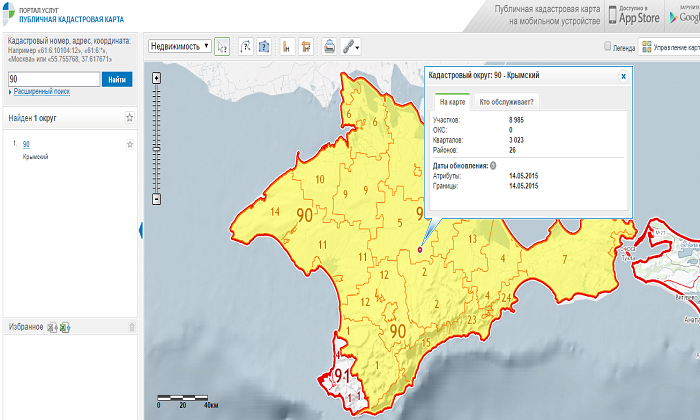Close the Кадастровый округ popup
700x420 pixels.
pyautogui.click(x=623, y=76)
